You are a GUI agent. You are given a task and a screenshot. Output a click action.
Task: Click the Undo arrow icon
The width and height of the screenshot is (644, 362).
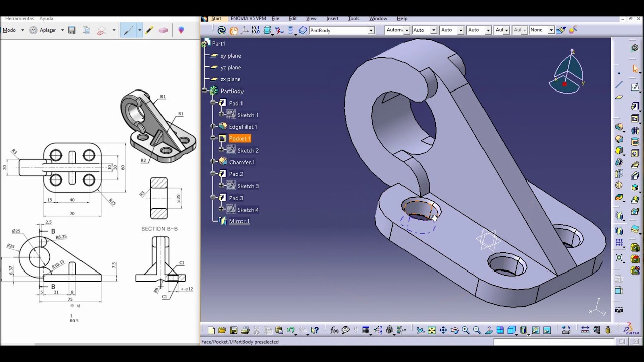click(x=290, y=330)
